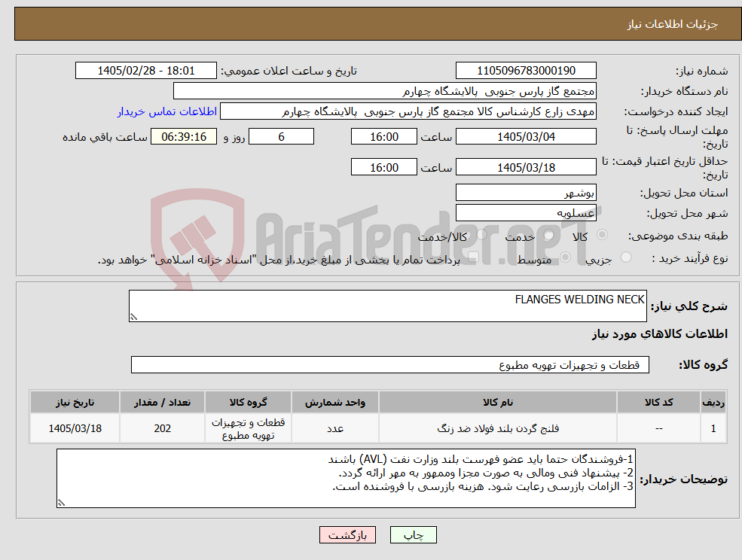Click the response deadline date 1405/03/04
The height and width of the screenshot is (560, 742).
pyautogui.click(x=526, y=137)
